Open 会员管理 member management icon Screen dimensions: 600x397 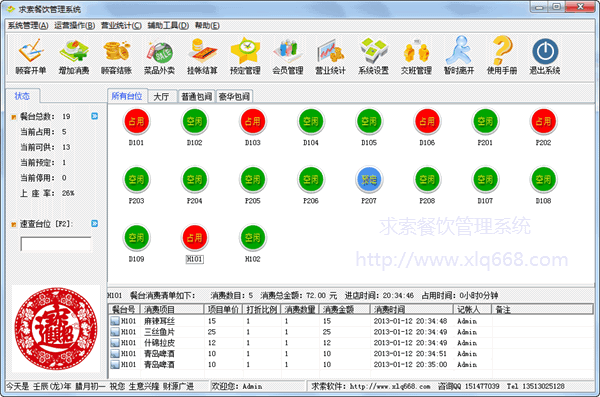[288, 56]
